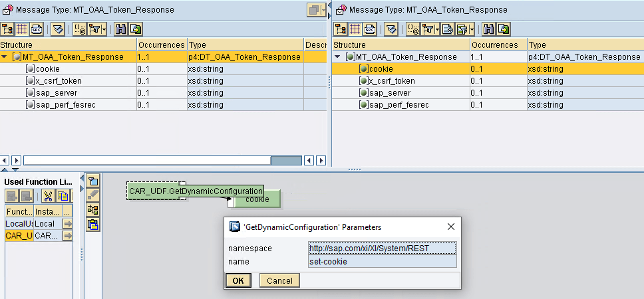Screen dimensions: 644x299
Task: Open the window layout dropdown at top of source pane
Action: pos(323,10)
